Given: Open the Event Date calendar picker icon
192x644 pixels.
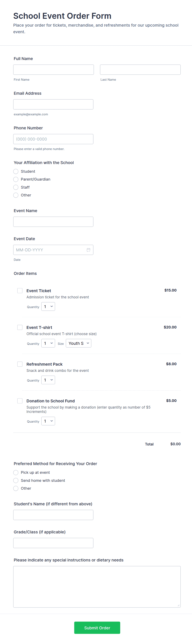Looking at the screenshot, I should 89,250.
